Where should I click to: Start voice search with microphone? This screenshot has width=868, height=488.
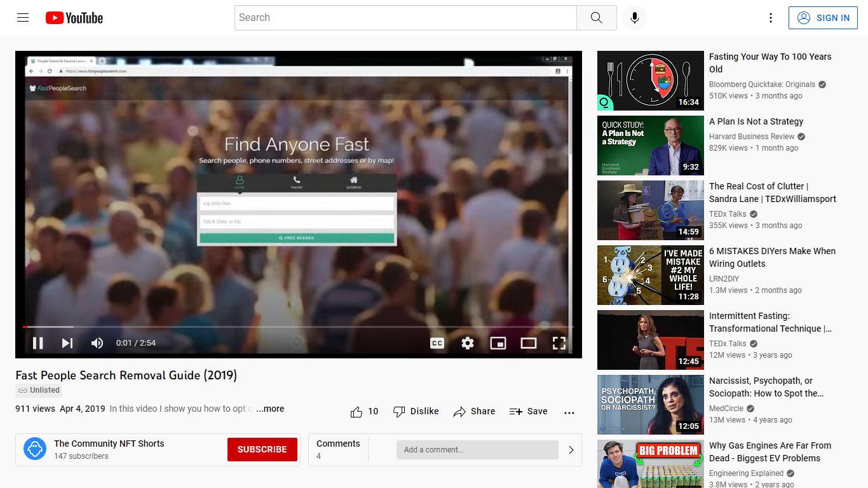click(x=634, y=18)
